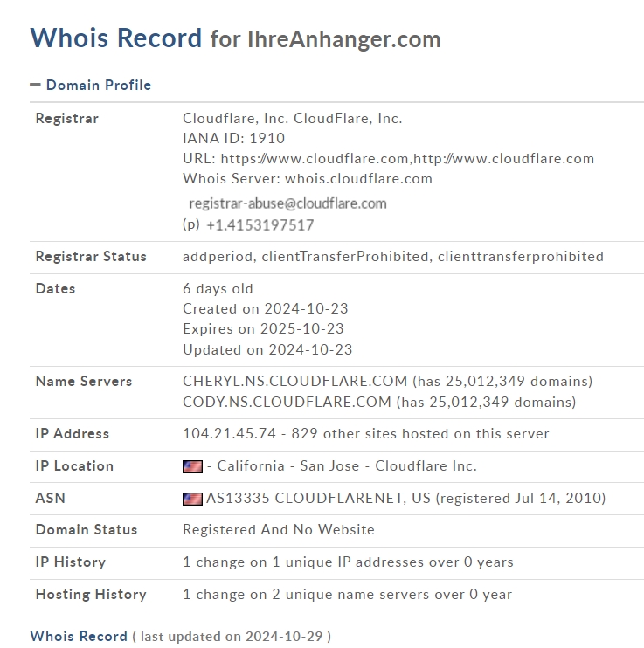
Task: Click the Whois Record heading near last updated
Action: [79, 637]
